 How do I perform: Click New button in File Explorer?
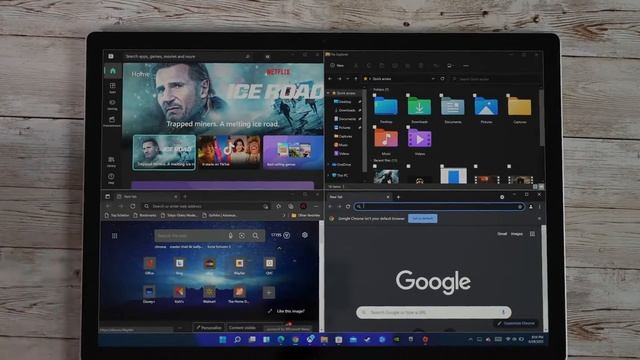point(337,65)
